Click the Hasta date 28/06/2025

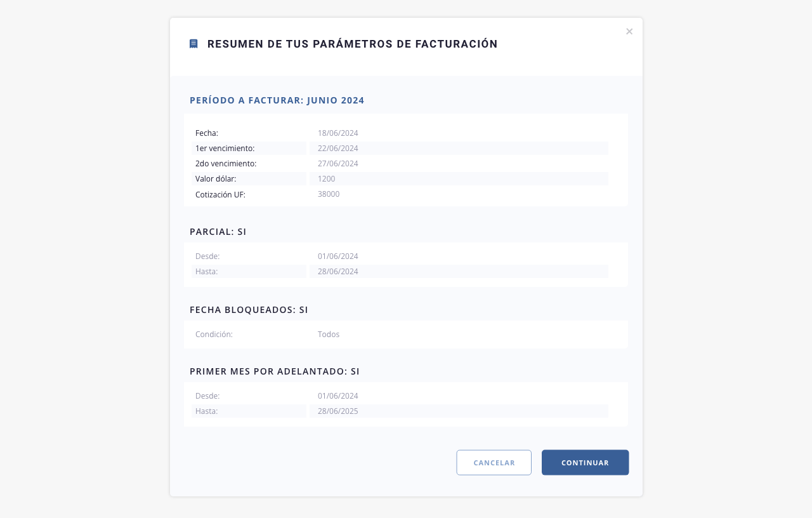(338, 411)
